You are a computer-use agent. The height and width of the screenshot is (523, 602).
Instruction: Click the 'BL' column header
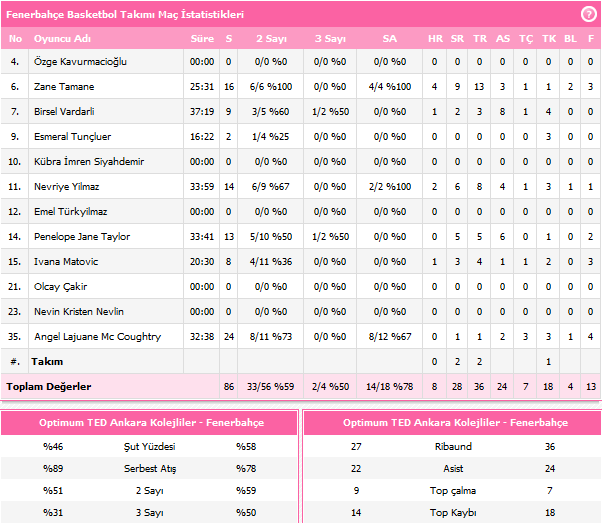pyautogui.click(x=570, y=38)
